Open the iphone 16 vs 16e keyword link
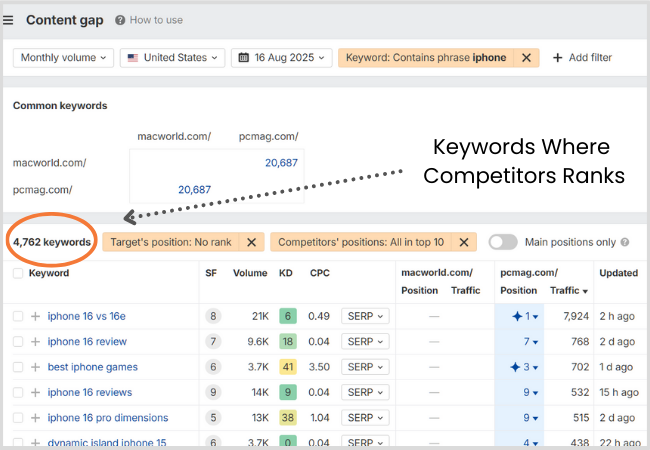Screen dimensions: 650x450 point(87,316)
